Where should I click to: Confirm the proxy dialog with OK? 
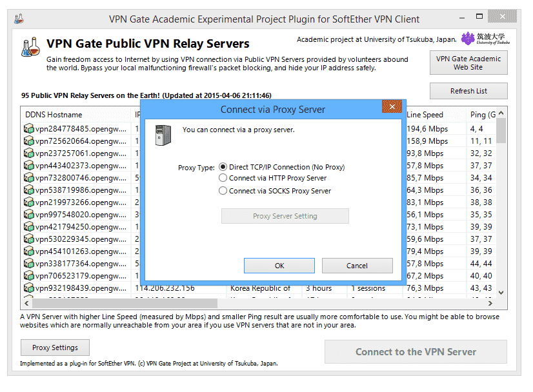point(279,266)
